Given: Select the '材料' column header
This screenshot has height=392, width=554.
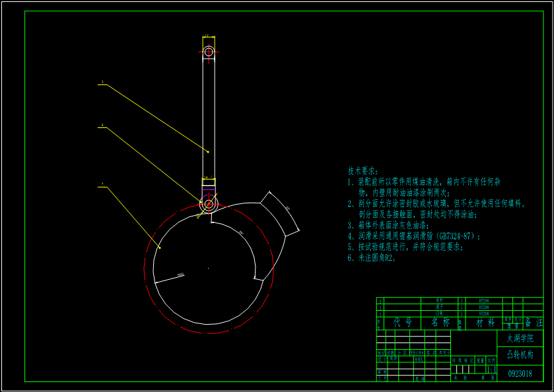Looking at the screenshot, I should pos(485,323).
